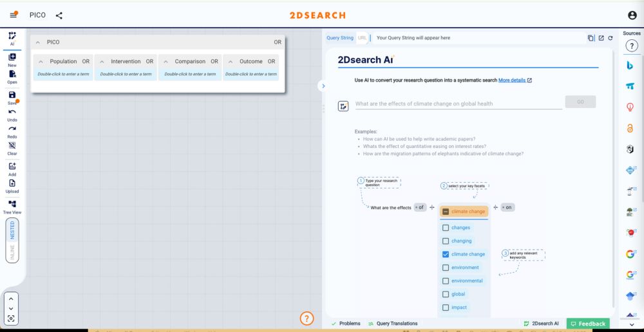Viewport: 644px width, 332px height.
Task: Open the Sources help question mark
Action: [631, 46]
